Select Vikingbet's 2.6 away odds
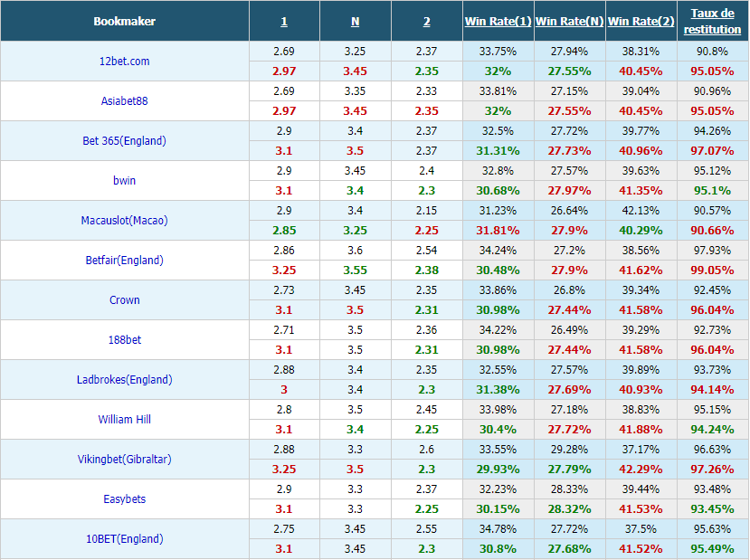Image resolution: width=750 pixels, height=560 pixels. coord(427,449)
